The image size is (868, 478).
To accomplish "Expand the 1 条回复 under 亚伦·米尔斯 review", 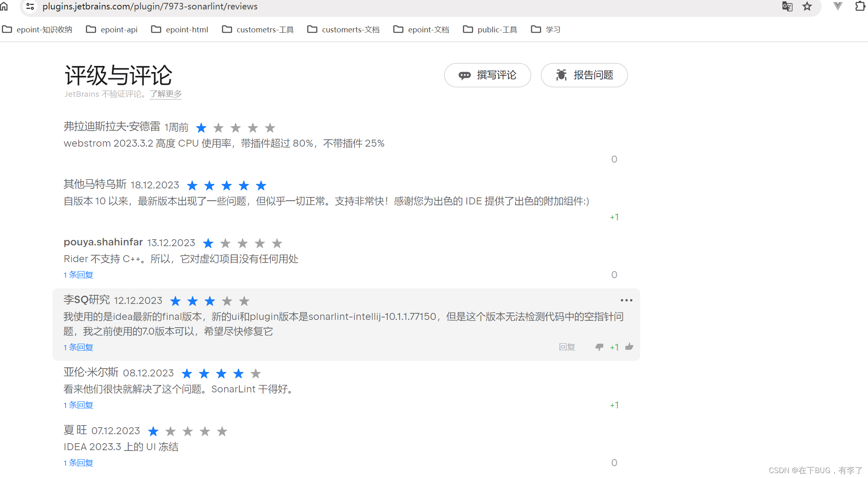I will 78,405.
